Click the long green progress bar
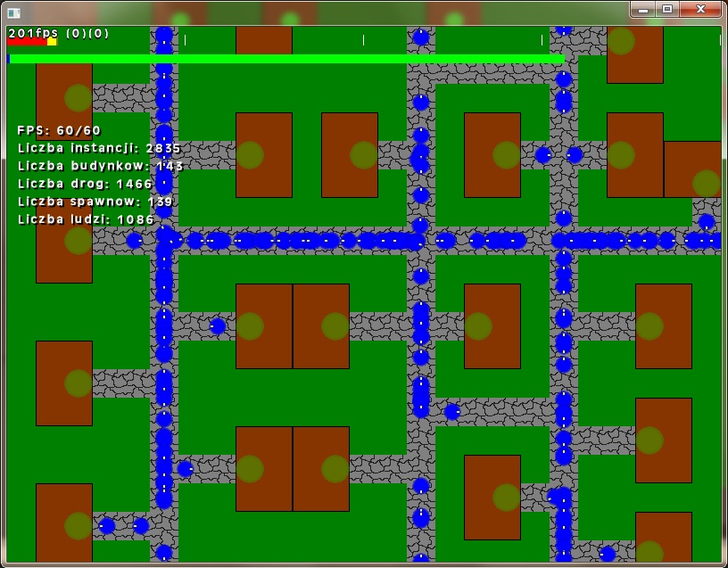This screenshot has height=568, width=728. point(285,59)
